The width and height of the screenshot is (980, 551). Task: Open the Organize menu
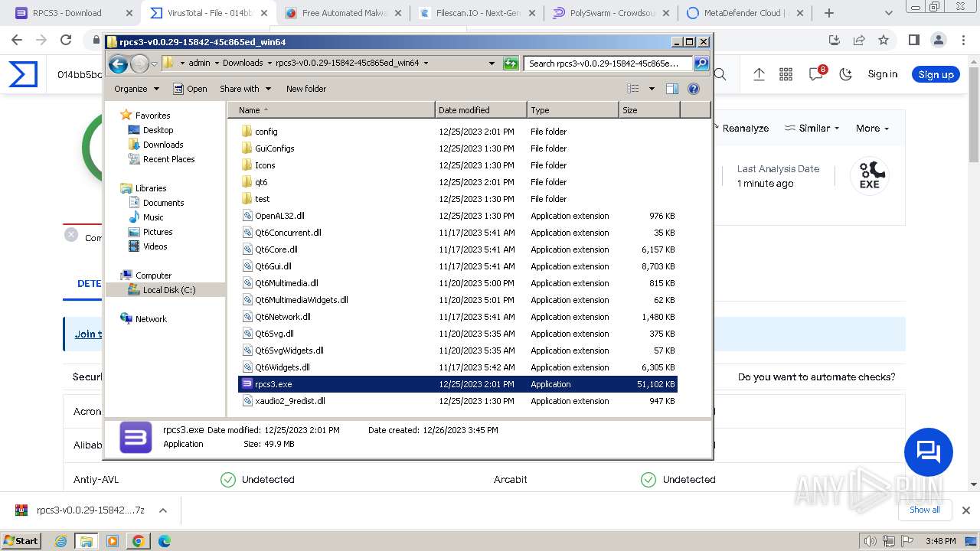coord(136,89)
